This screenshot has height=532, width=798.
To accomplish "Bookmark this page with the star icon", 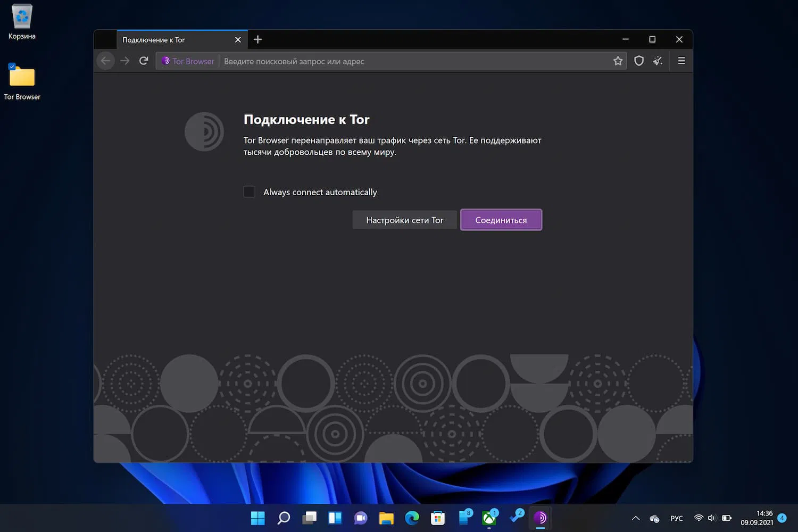I will [618, 61].
